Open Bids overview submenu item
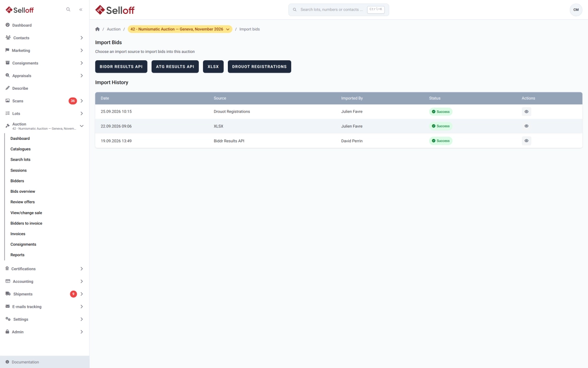This screenshot has width=588, height=368. point(23,191)
